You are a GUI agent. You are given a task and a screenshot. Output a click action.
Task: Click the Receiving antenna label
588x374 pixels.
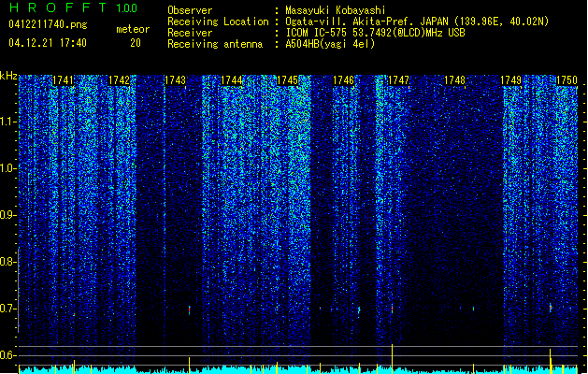coord(215,44)
